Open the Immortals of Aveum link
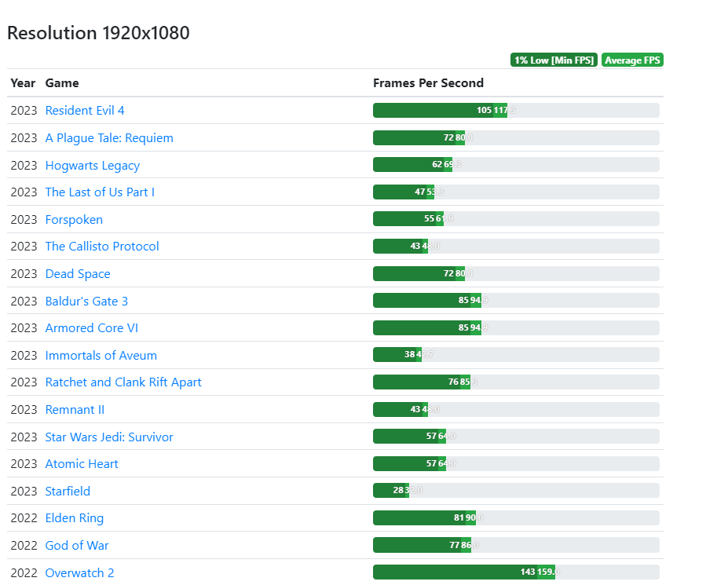Image resolution: width=728 pixels, height=585 pixels. tap(101, 356)
